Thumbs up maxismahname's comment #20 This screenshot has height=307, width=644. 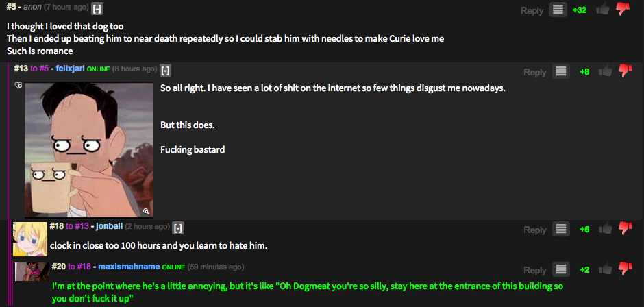coord(605,269)
